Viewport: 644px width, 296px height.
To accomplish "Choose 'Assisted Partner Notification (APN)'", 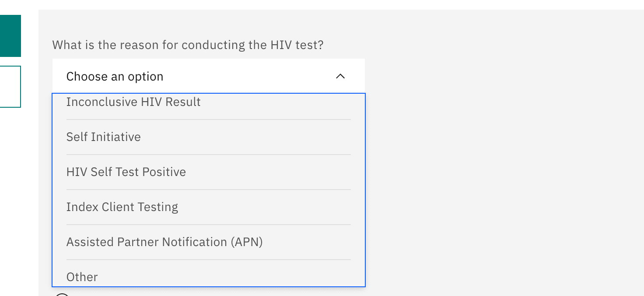I will click(x=208, y=242).
